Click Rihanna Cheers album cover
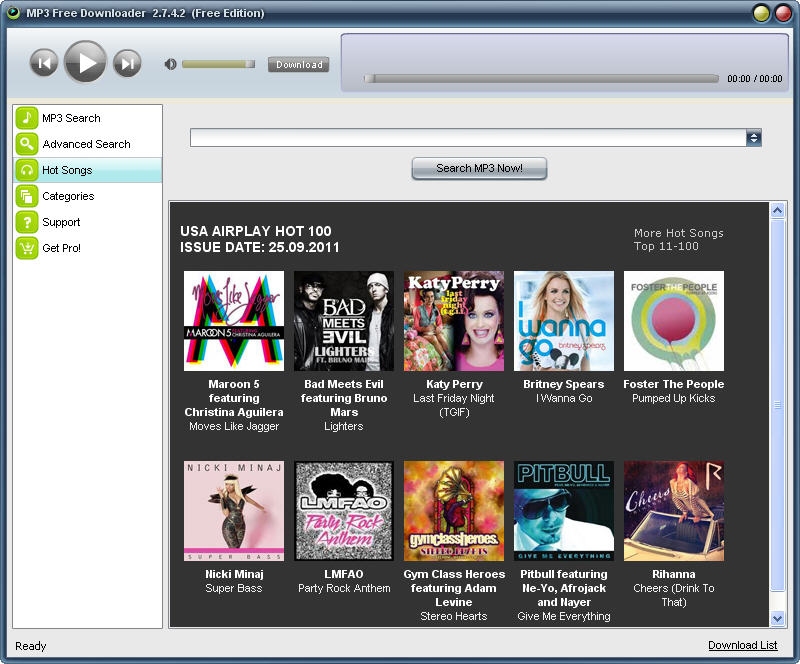The height and width of the screenshot is (664, 800). (x=673, y=511)
